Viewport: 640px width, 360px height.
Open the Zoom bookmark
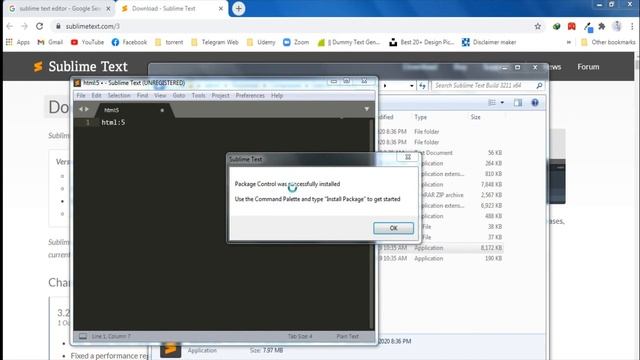[x=296, y=42]
